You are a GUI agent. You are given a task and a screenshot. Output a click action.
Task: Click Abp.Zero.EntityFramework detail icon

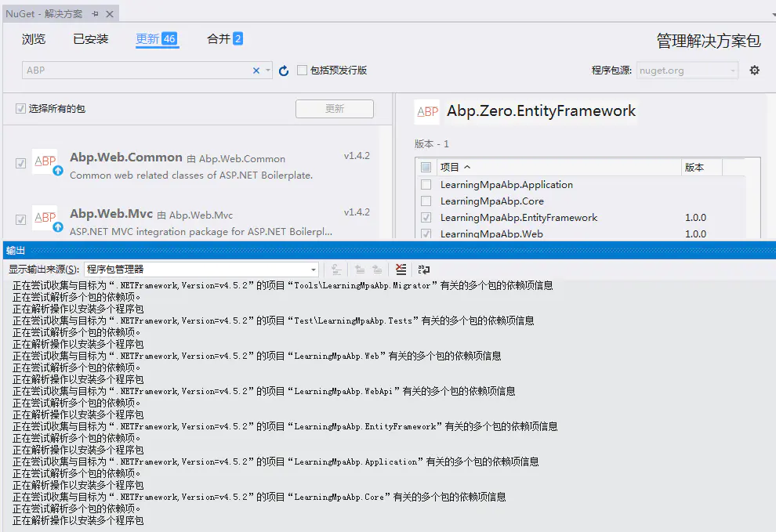(x=426, y=112)
